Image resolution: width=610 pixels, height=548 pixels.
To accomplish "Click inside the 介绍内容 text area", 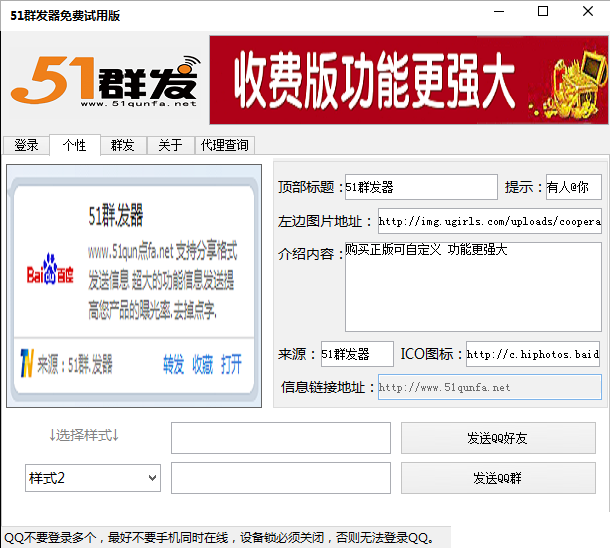I will coord(473,287).
